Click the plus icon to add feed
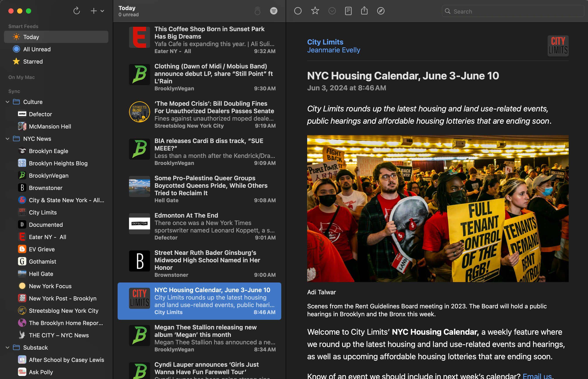The width and height of the screenshot is (588, 379). (93, 11)
